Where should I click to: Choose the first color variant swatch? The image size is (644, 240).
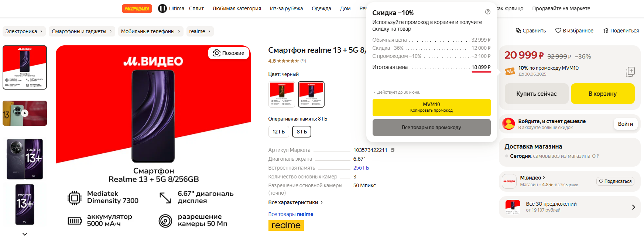(x=282, y=94)
